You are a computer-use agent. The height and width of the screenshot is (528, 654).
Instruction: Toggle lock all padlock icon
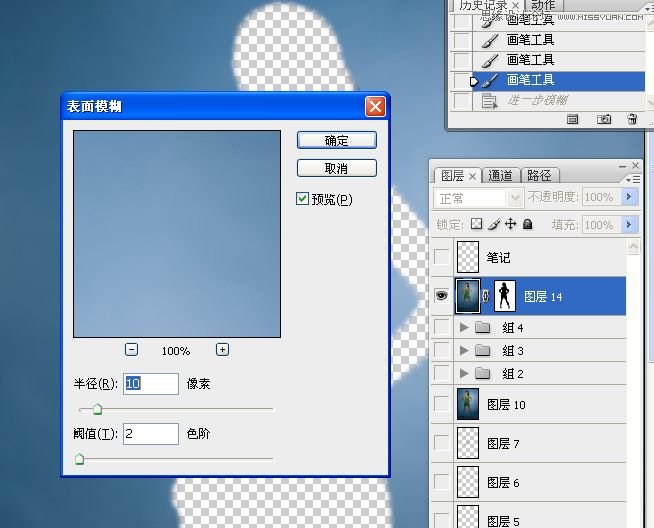click(x=528, y=224)
